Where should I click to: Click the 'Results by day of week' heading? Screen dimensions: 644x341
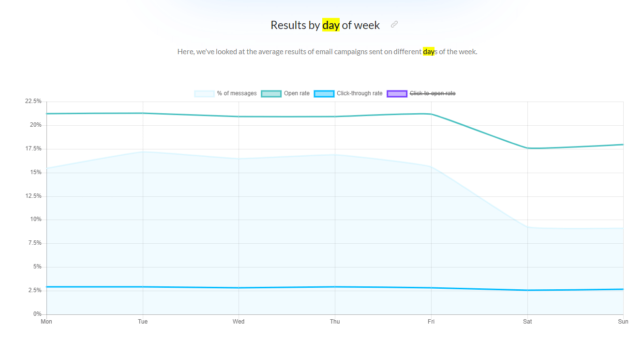click(325, 25)
